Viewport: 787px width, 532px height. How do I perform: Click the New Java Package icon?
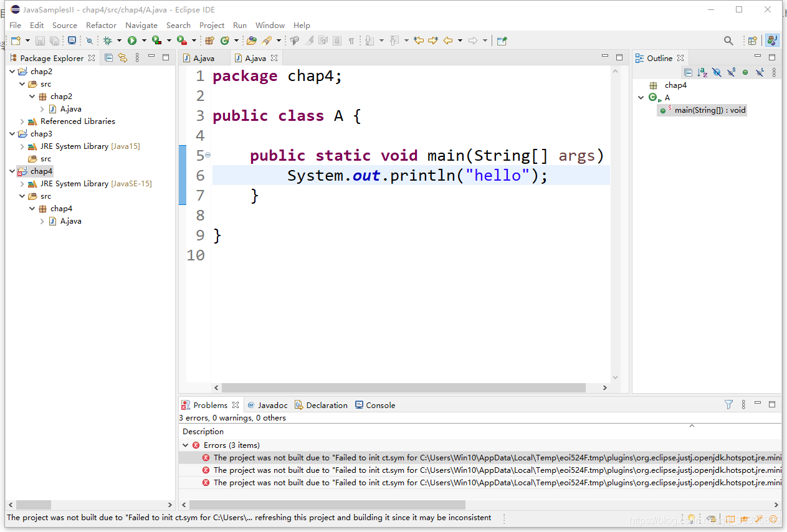(209, 40)
